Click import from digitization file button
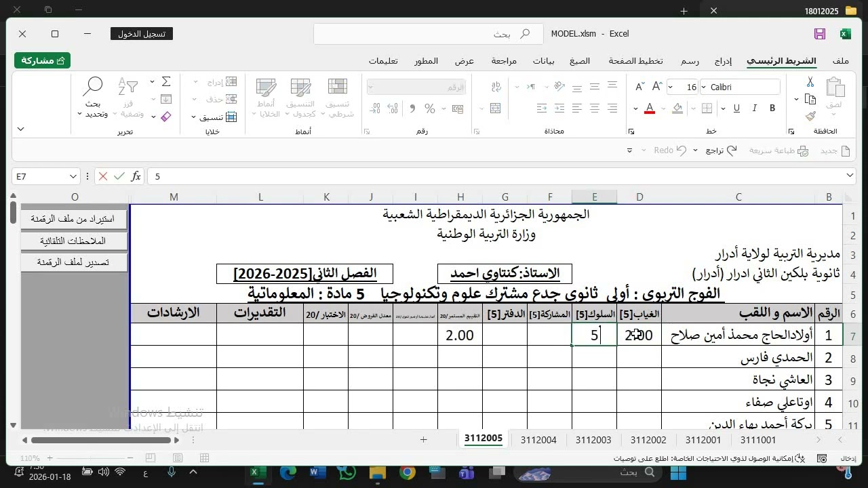 click(74, 219)
